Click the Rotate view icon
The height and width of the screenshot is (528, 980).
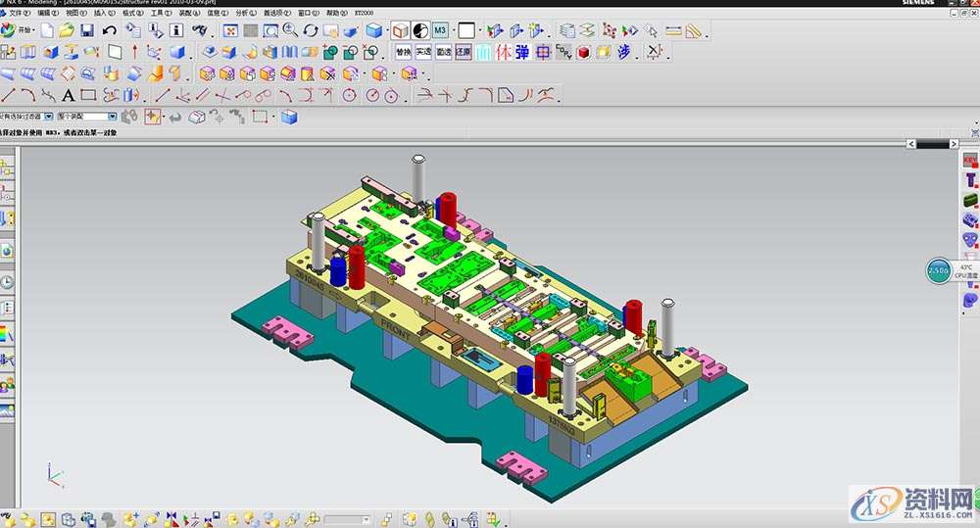[311, 31]
